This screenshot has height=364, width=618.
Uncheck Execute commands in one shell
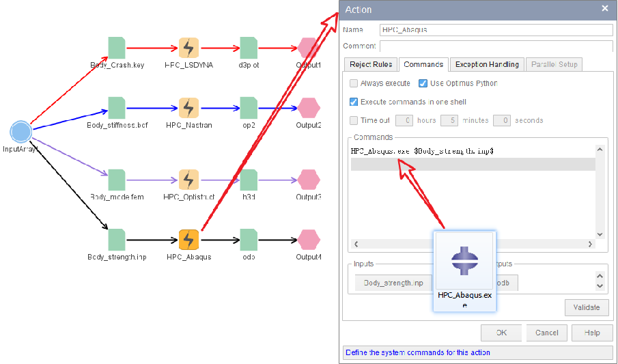(354, 102)
